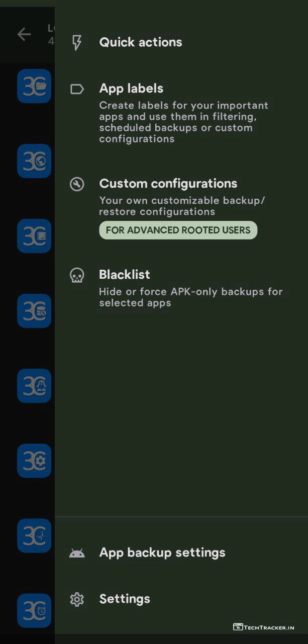Open App backup settings
308x644 pixels.
[x=162, y=552]
